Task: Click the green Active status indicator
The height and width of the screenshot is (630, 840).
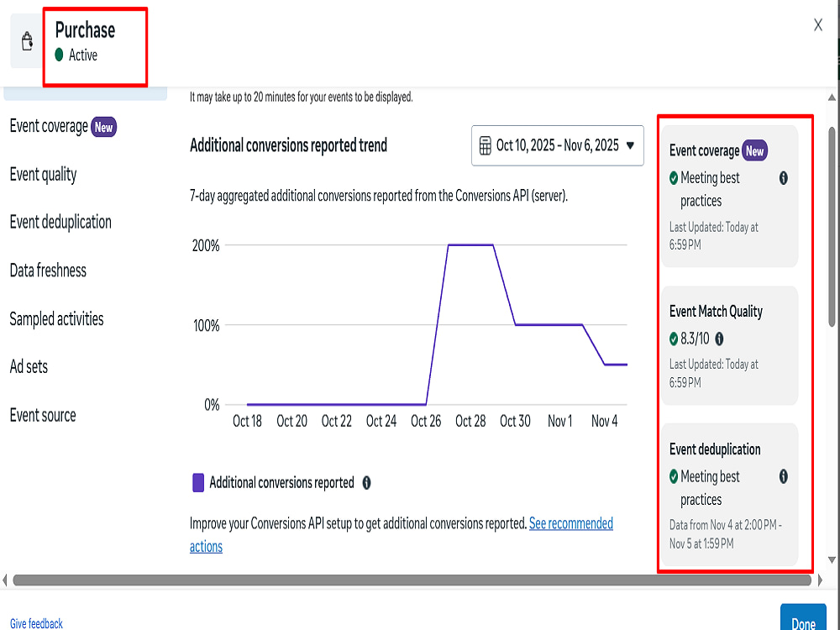Action: tap(59, 55)
